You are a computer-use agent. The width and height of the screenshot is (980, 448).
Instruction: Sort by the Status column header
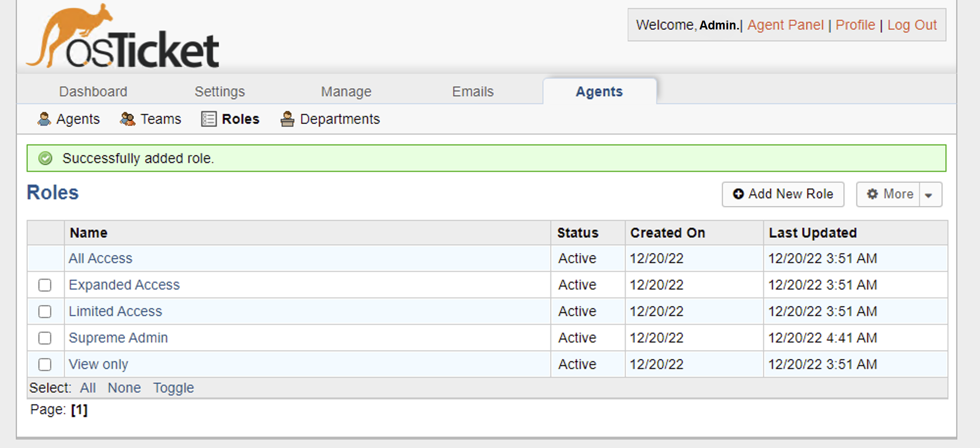click(x=577, y=233)
